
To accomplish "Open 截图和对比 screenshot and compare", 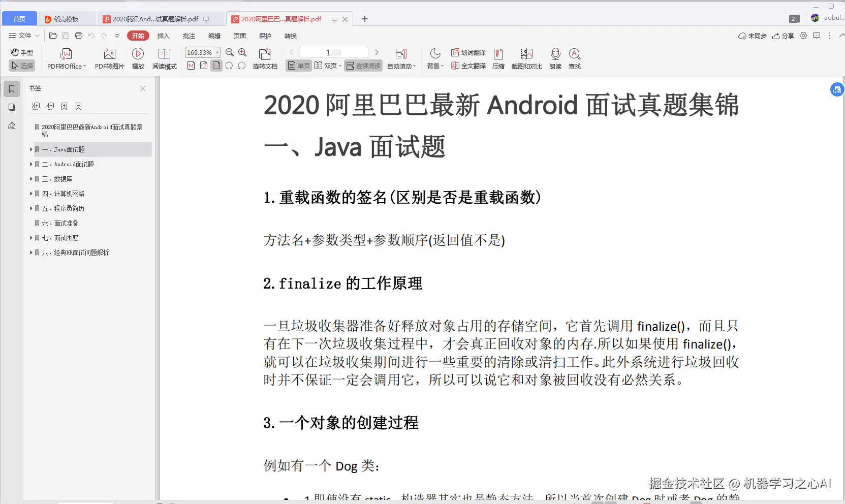I will (x=526, y=59).
